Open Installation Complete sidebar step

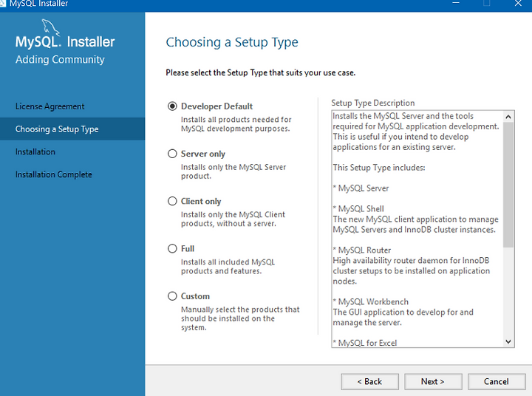pyautogui.click(x=54, y=174)
